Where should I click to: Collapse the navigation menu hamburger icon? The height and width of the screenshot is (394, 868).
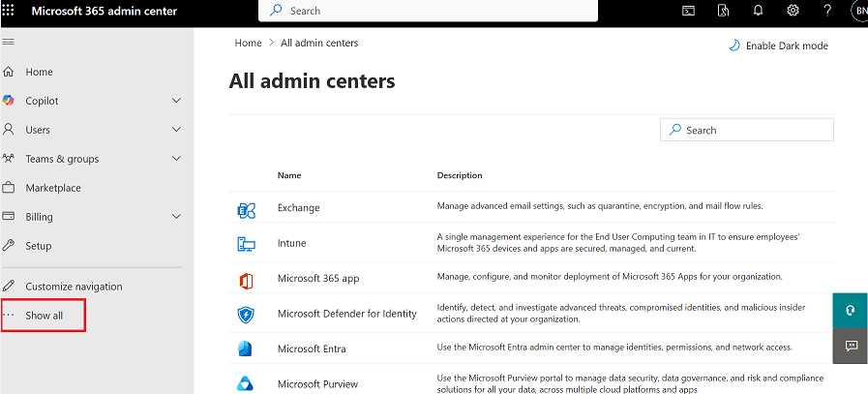coord(9,43)
